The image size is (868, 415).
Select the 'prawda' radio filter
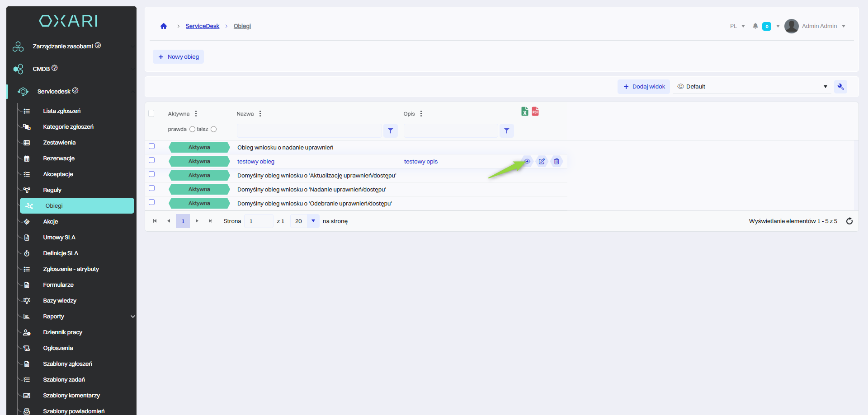click(x=192, y=129)
